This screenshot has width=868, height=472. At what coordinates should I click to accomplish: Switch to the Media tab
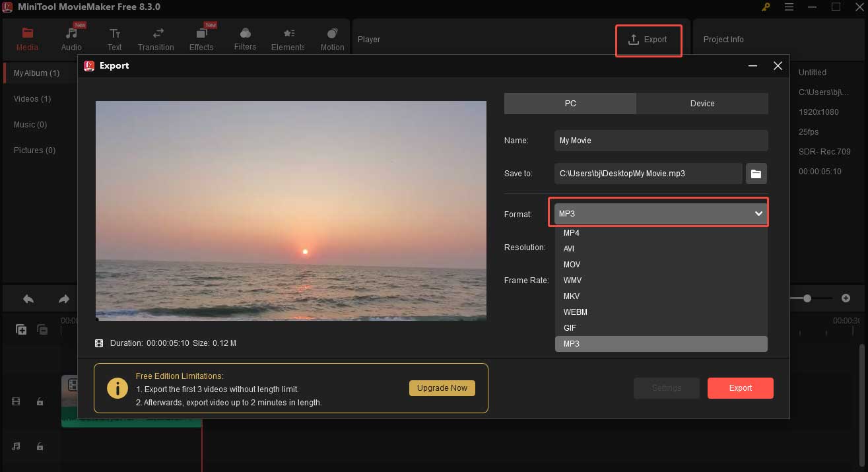pyautogui.click(x=27, y=39)
